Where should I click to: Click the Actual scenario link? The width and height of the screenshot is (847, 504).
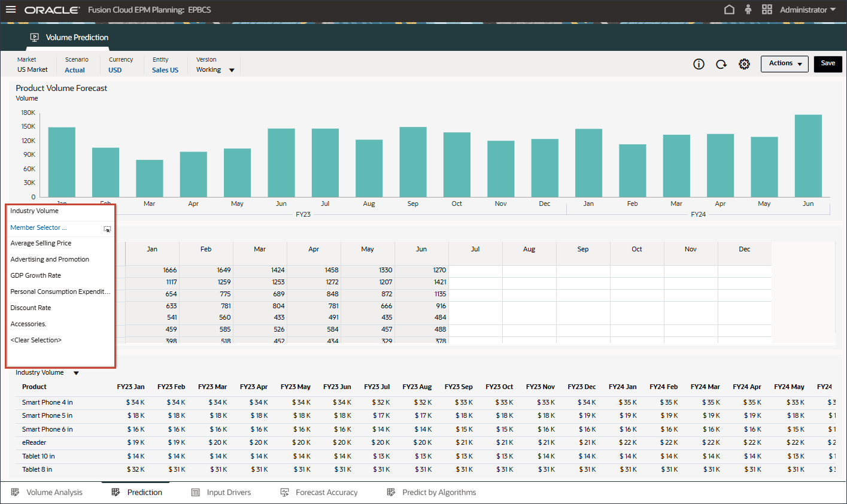[x=75, y=70]
